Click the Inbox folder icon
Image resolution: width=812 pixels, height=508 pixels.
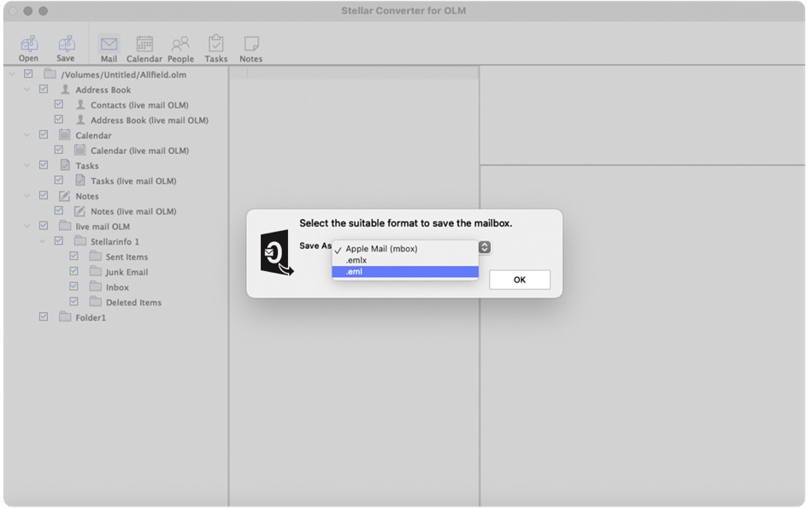95,286
